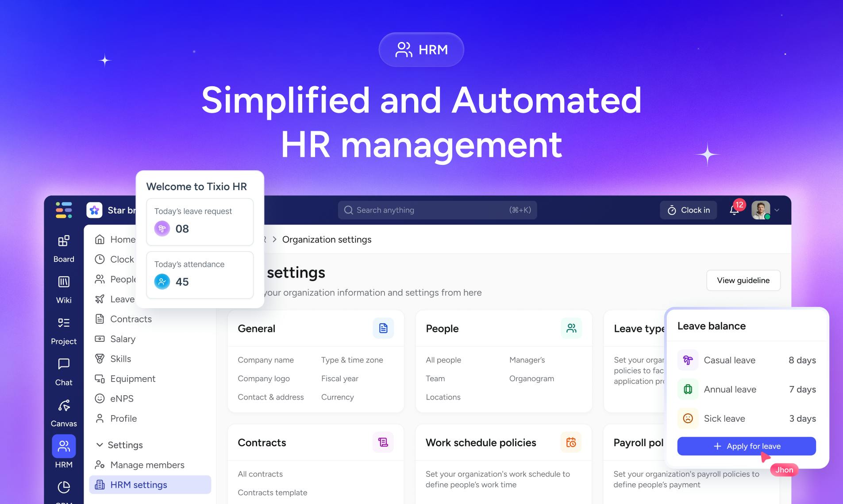Open Leave menu item
This screenshot has height=504, width=843.
pyautogui.click(x=115, y=299)
